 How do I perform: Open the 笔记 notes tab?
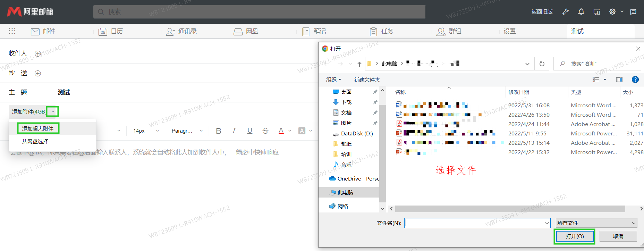click(314, 32)
